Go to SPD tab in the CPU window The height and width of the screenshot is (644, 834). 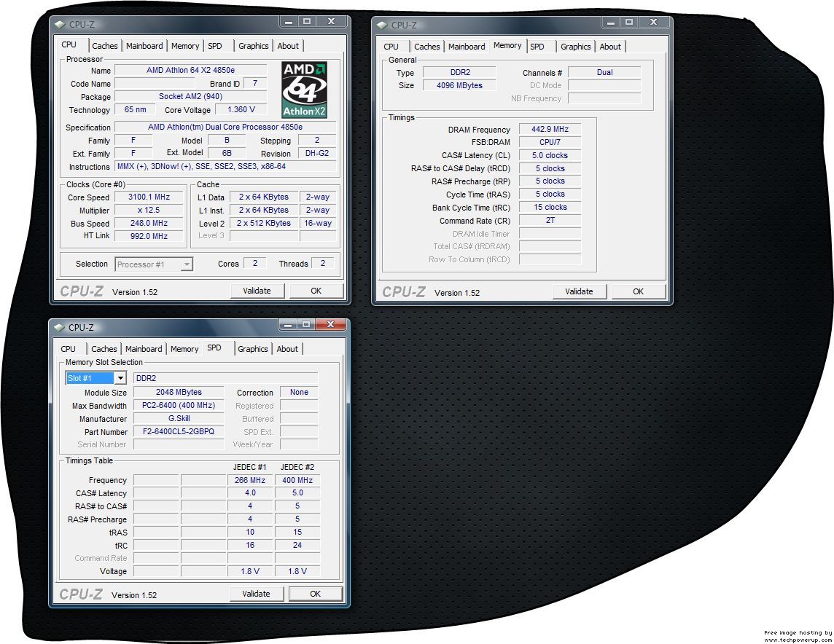click(215, 46)
